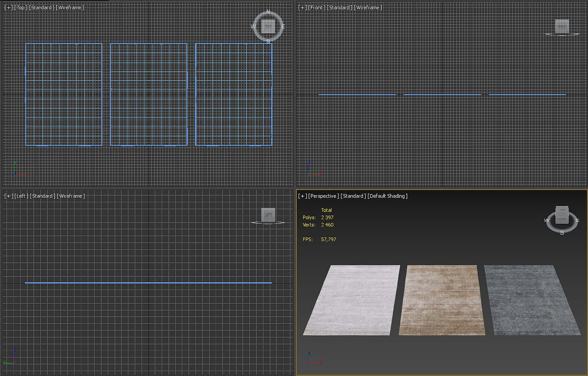Open the [Standard] menu in Perspective viewport

pyautogui.click(x=353, y=196)
